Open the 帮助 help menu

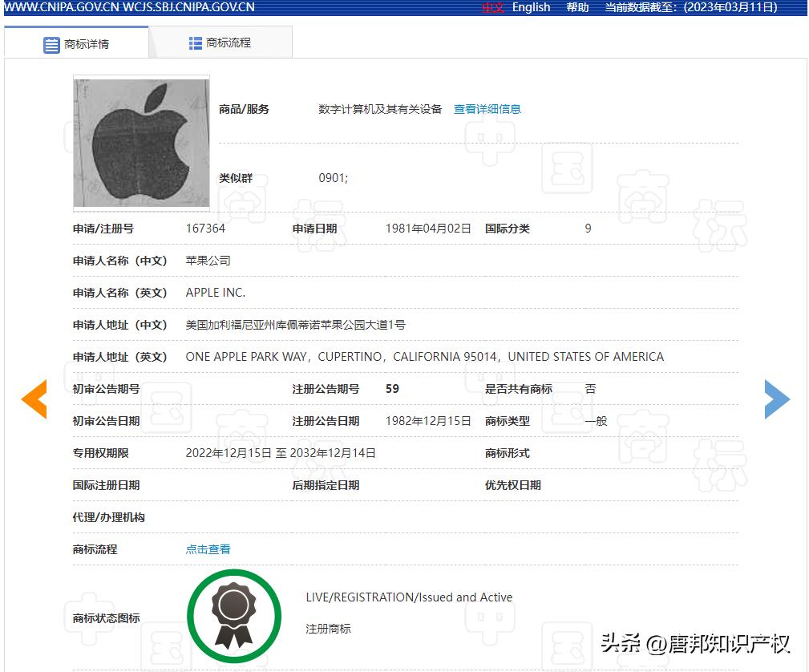pyautogui.click(x=577, y=7)
